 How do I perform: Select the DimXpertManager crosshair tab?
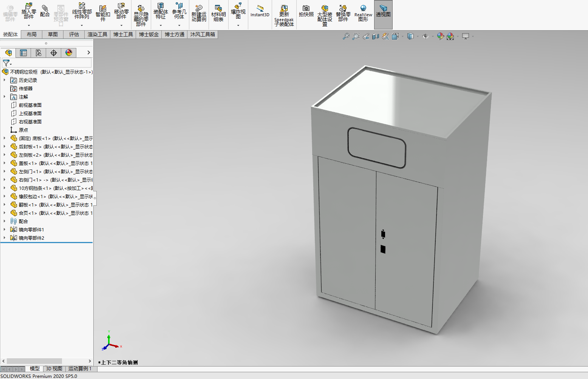point(54,53)
